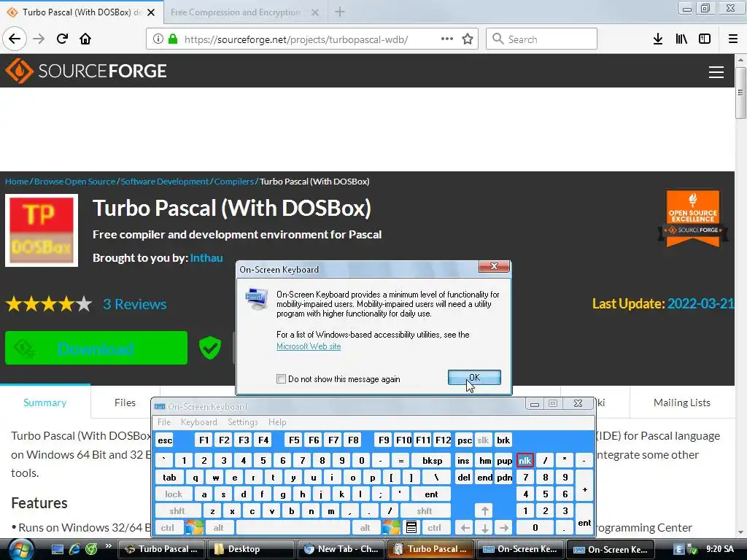Image resolution: width=747 pixels, height=560 pixels.
Task: Expand hidden quick launch icons chevron
Action: 109,545
